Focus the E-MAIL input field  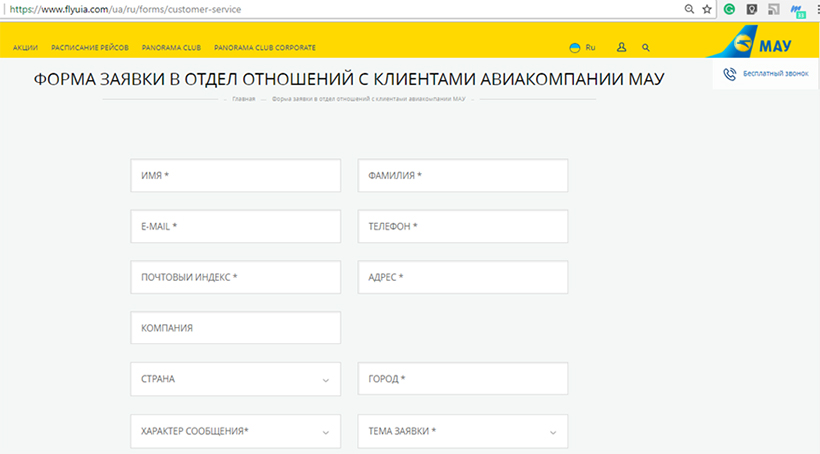(x=235, y=226)
